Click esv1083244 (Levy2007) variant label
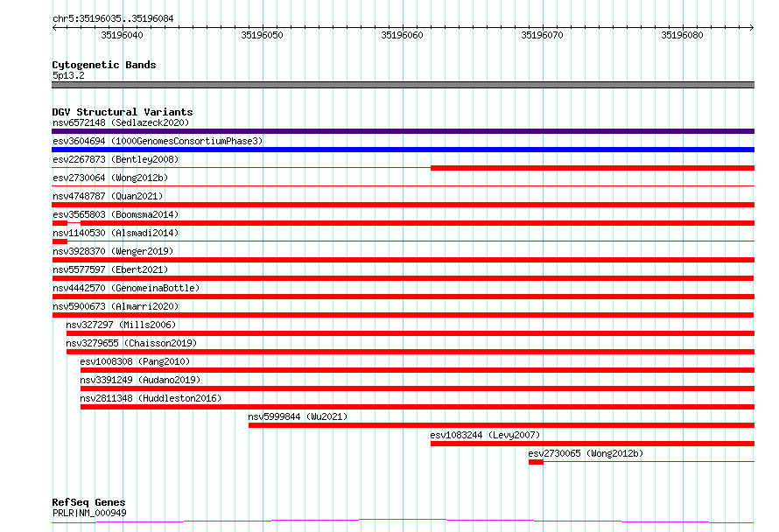The height and width of the screenshot is (532, 779). coord(485,435)
